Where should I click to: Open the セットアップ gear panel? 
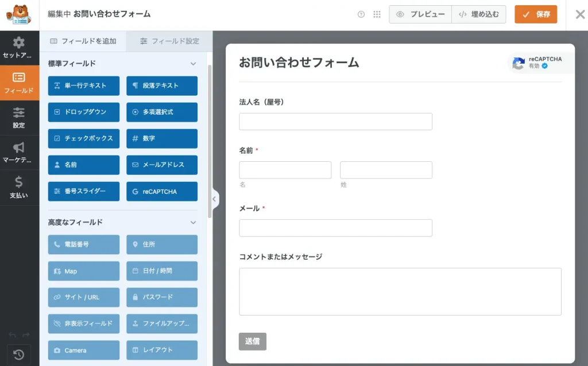coord(19,48)
